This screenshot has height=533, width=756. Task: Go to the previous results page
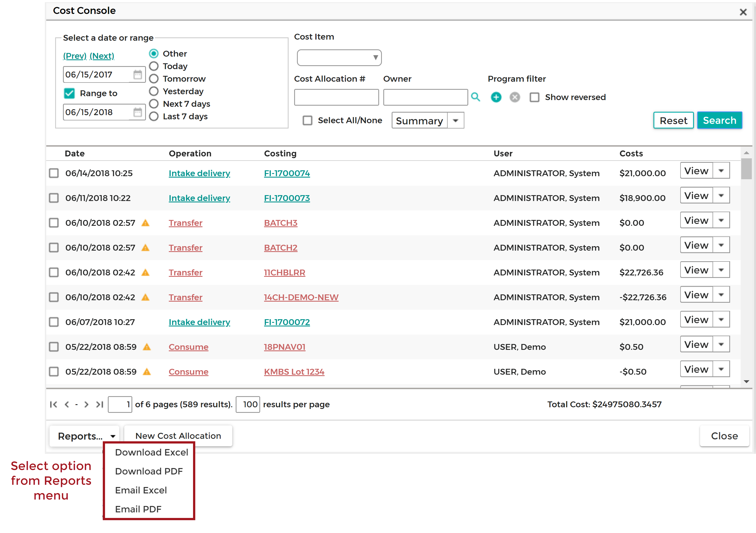click(67, 404)
